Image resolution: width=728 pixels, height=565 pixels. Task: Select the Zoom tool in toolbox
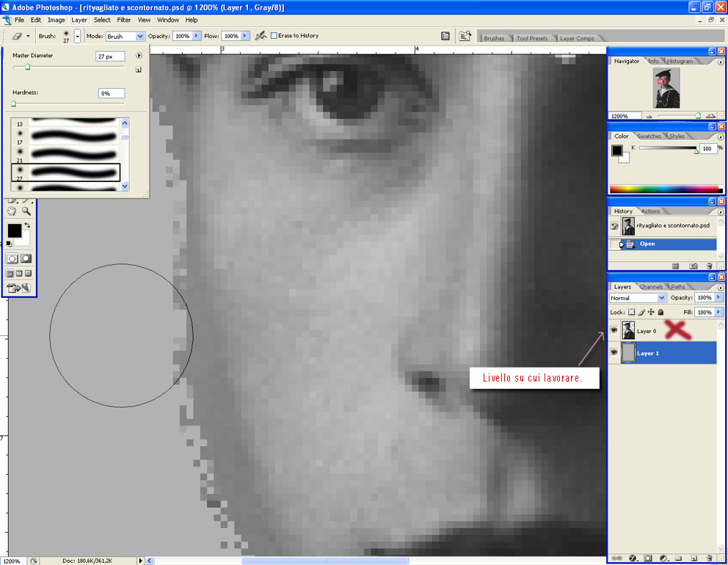coord(26,211)
